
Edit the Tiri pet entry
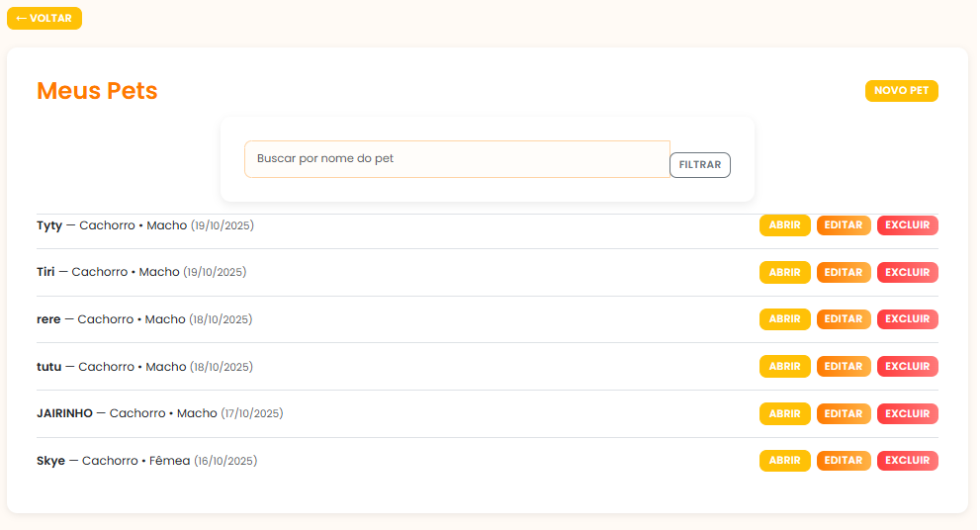pos(844,272)
